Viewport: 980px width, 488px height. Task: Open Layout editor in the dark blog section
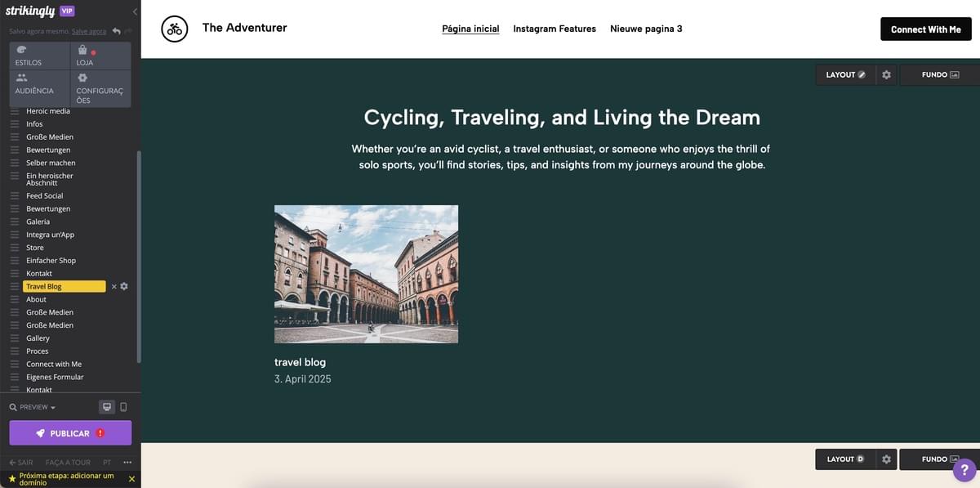[x=845, y=74]
